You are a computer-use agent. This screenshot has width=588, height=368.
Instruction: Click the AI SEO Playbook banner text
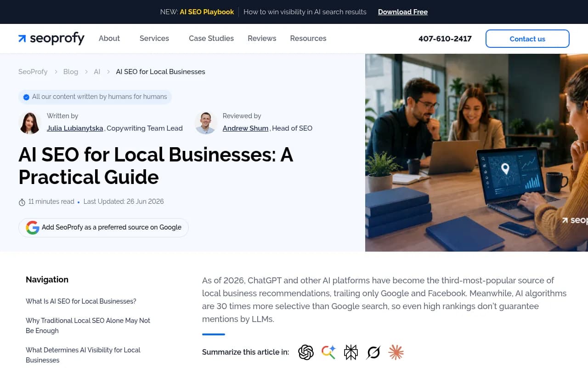point(207,12)
